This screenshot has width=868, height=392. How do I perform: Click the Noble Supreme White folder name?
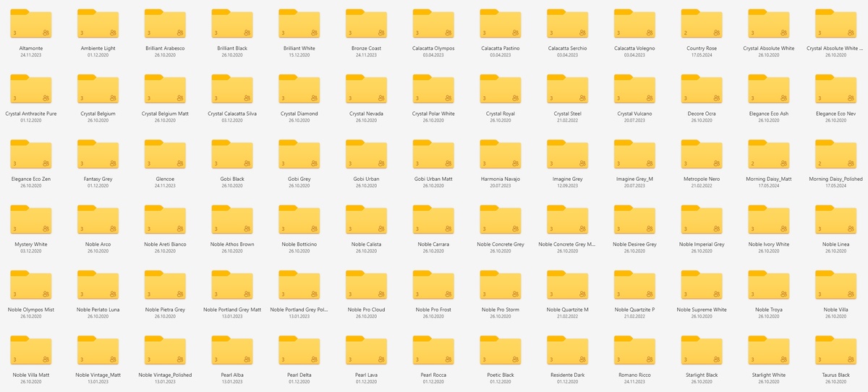pos(702,310)
